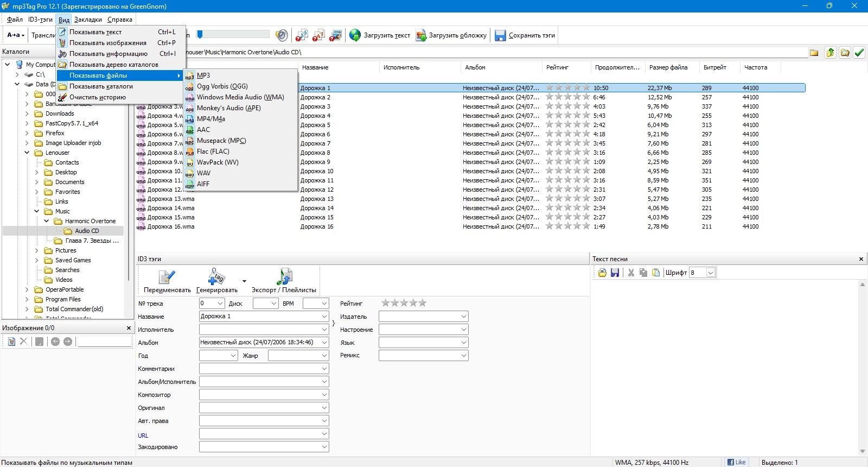Viewport: 868px width, 467px height.
Task: Click the speaker volume icon in toolbar
Action: [x=282, y=35]
